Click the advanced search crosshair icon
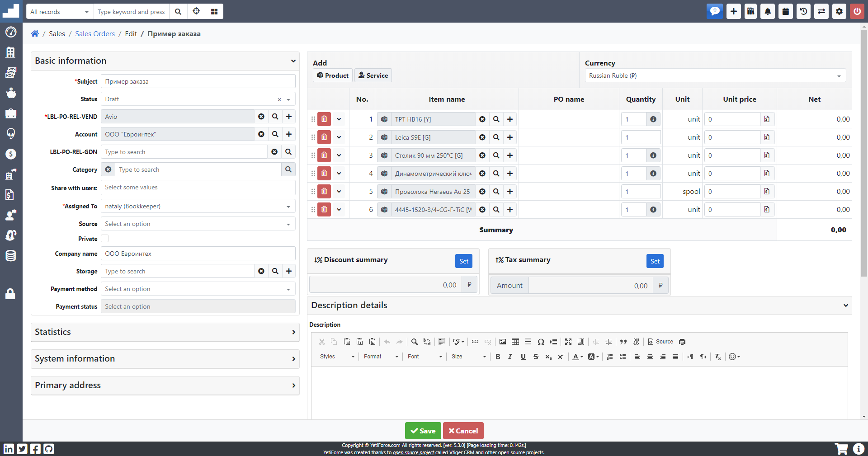The height and width of the screenshot is (456, 868). click(196, 11)
